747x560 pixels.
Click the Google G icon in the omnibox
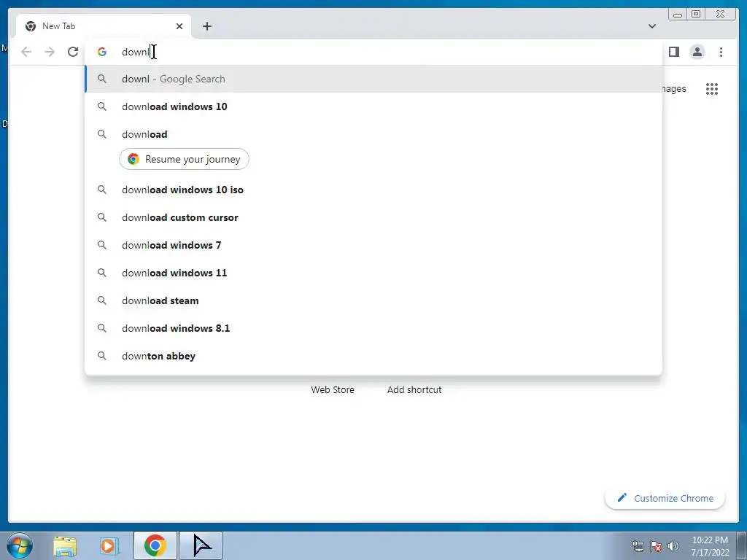click(x=102, y=52)
